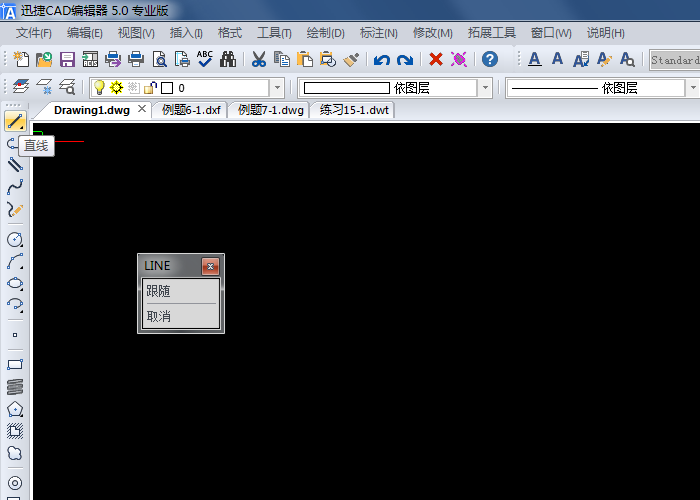Click the binoculars Find icon
The image size is (700, 500).
coord(228,59)
